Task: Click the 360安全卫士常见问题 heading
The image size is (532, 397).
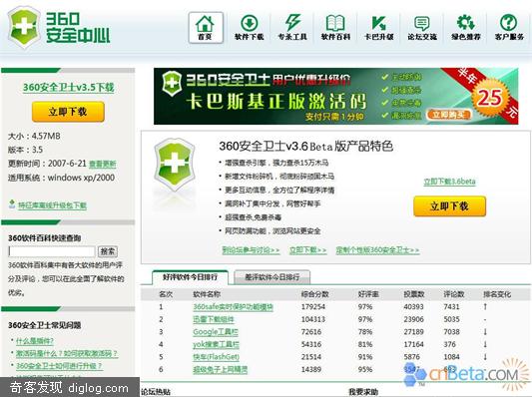Action: [x=45, y=325]
